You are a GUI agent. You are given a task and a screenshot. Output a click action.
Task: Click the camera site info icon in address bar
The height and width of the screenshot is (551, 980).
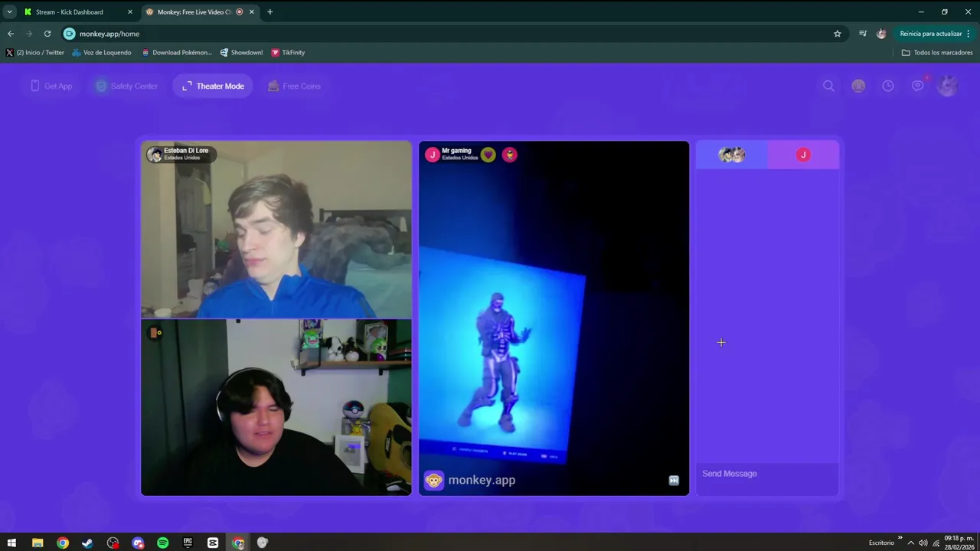pos(70,34)
